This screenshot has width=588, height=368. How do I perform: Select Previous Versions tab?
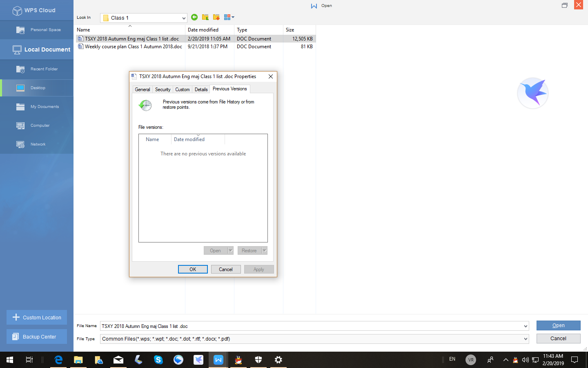coord(230,89)
